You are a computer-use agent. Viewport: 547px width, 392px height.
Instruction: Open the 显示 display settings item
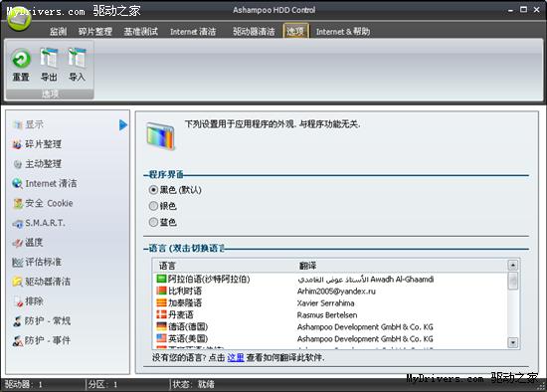pos(34,124)
